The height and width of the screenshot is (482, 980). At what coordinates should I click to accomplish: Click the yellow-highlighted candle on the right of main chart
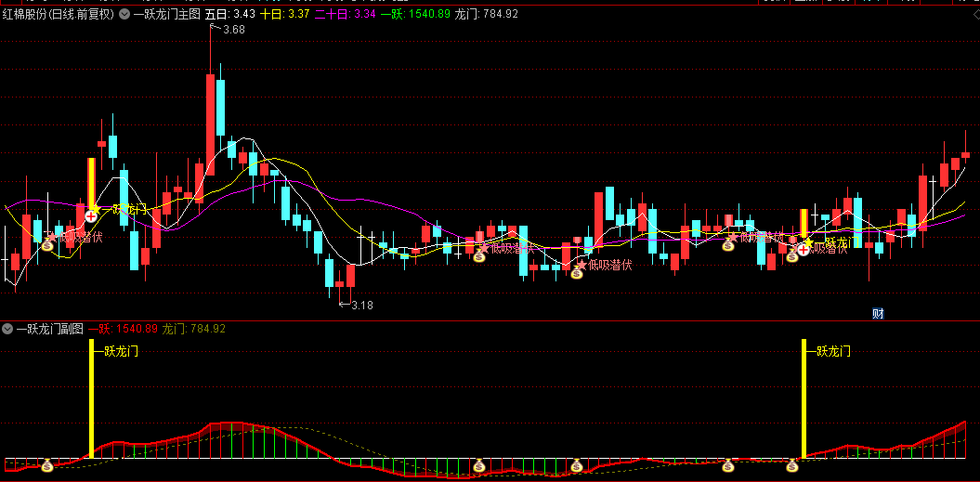click(804, 225)
